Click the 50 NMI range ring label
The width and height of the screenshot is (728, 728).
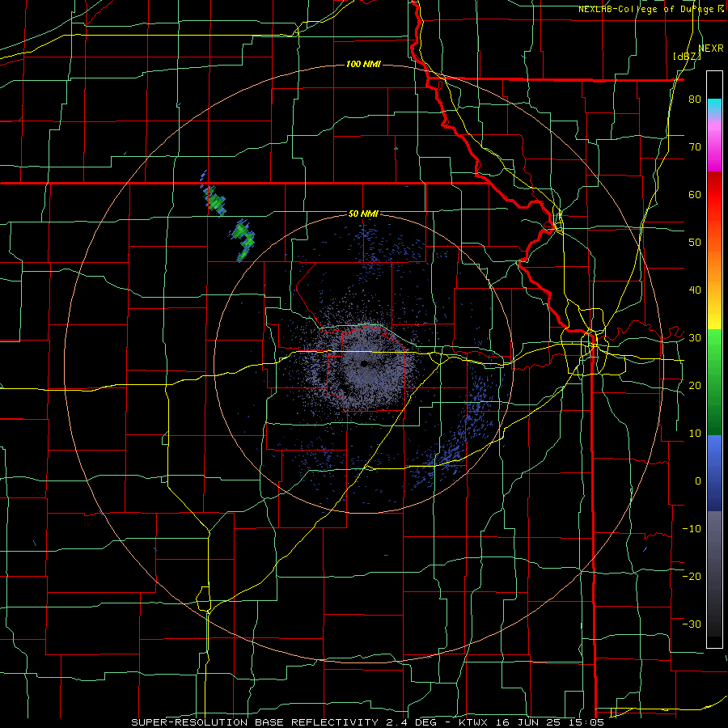click(363, 214)
